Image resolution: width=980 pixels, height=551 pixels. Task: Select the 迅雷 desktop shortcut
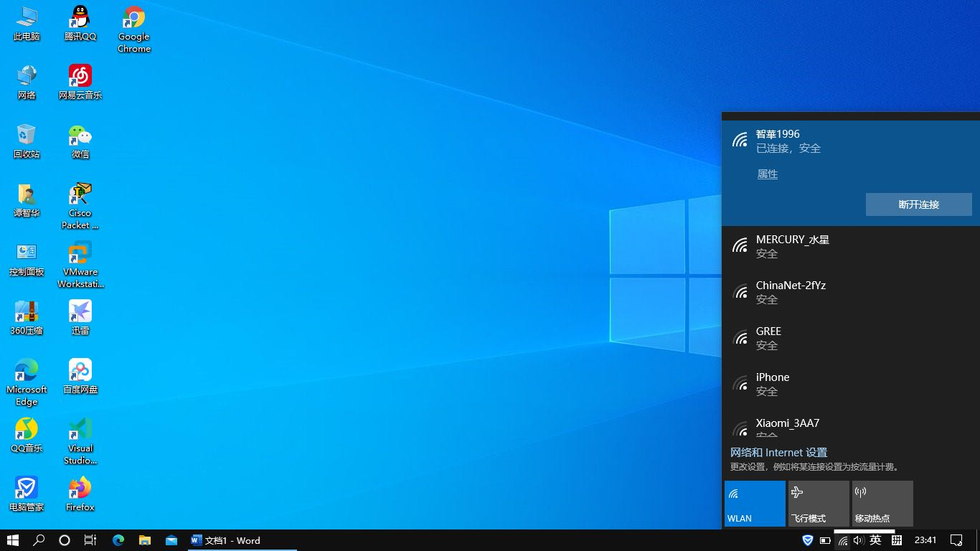80,317
